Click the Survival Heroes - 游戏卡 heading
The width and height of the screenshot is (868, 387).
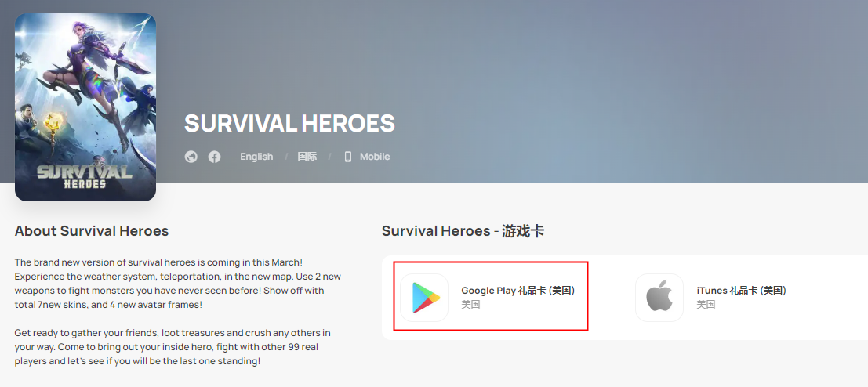click(x=463, y=231)
